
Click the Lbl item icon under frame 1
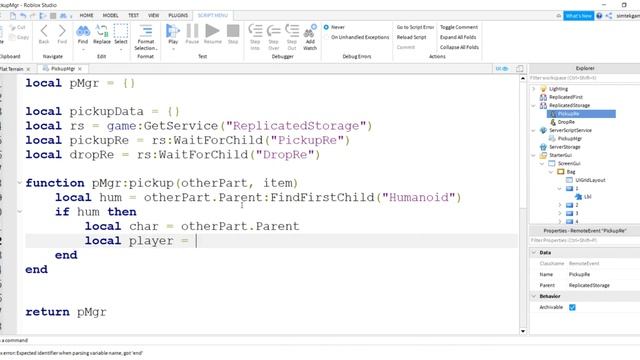click(578, 197)
